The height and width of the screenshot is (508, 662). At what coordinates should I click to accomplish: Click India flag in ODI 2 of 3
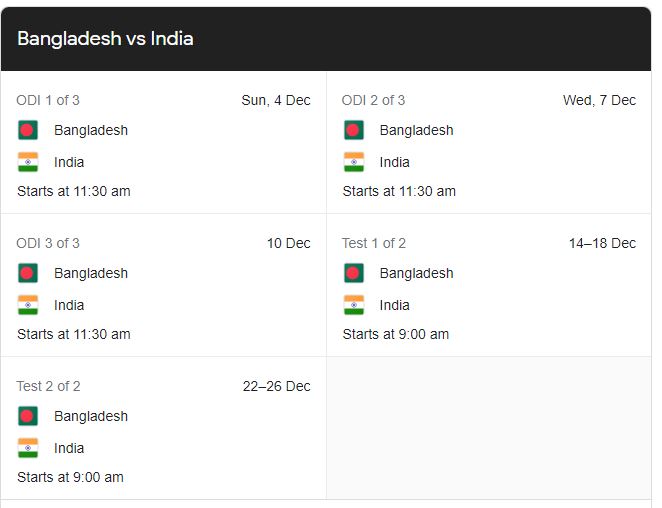[x=354, y=162]
